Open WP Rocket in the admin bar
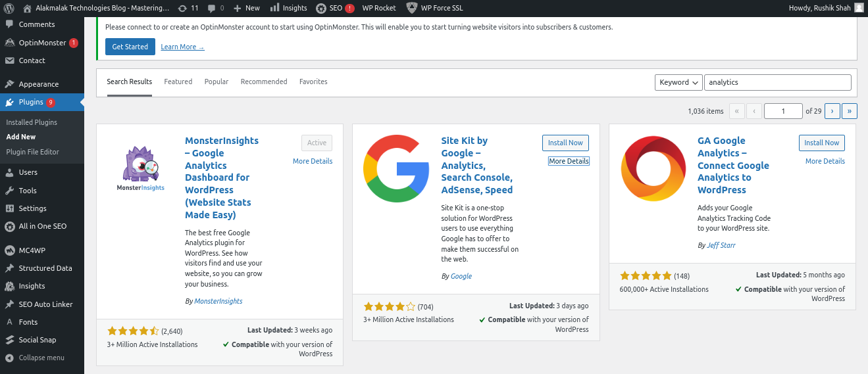868x374 pixels. 379,8
